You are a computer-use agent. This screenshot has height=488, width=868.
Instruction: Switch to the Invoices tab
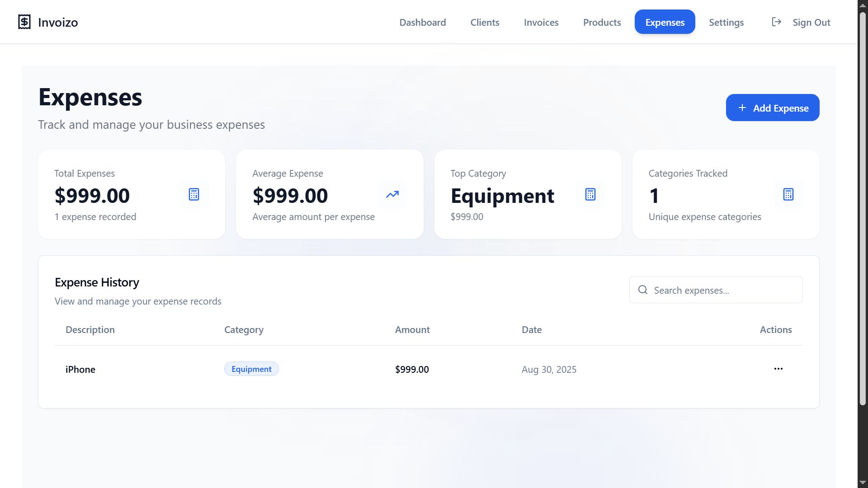(541, 22)
